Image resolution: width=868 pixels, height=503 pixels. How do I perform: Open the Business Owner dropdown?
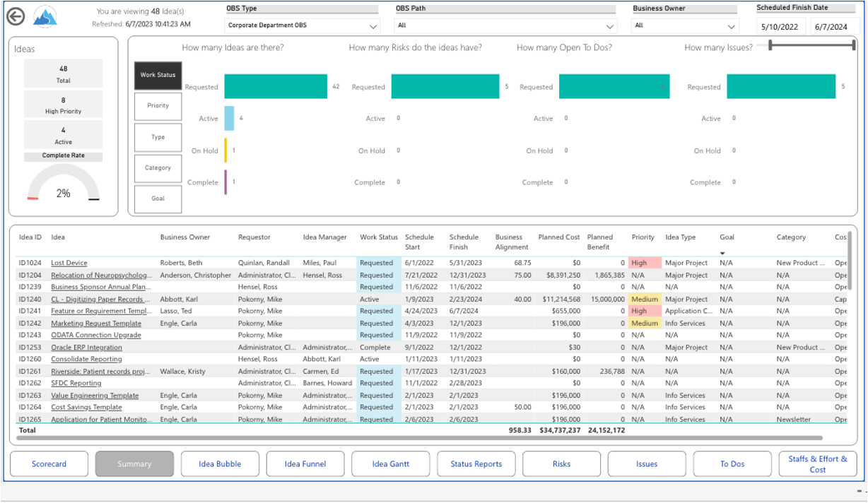pyautogui.click(x=684, y=26)
